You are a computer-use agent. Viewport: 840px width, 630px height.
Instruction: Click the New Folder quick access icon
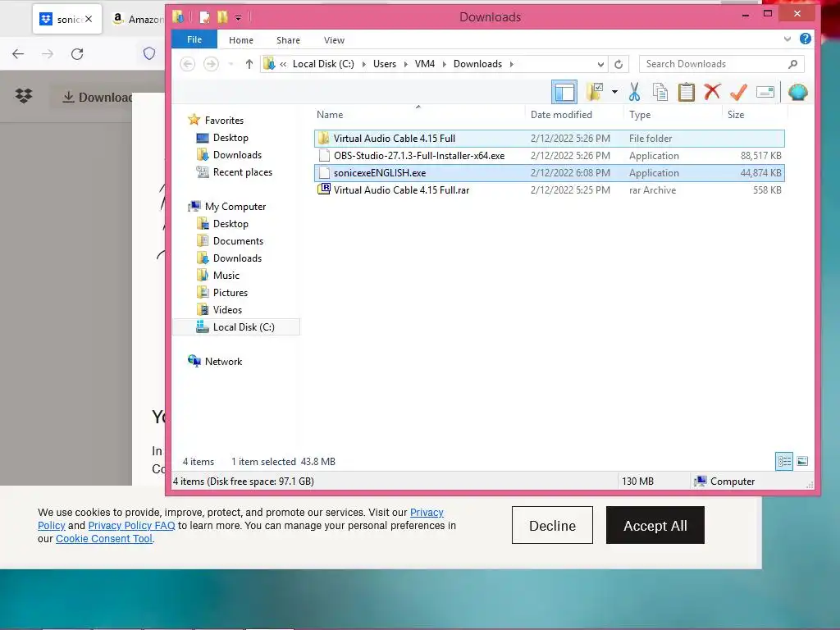(x=222, y=17)
